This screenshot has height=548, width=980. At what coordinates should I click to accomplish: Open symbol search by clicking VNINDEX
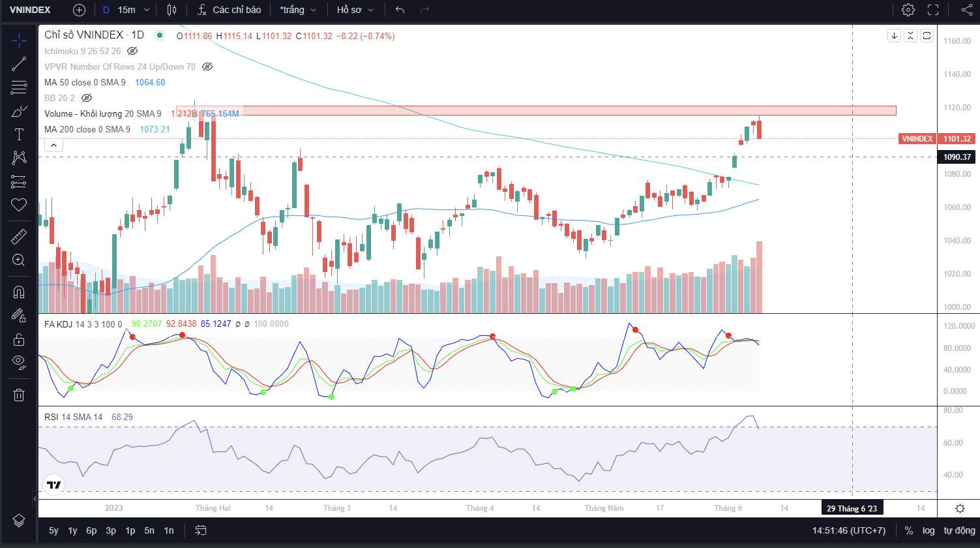[x=30, y=10]
